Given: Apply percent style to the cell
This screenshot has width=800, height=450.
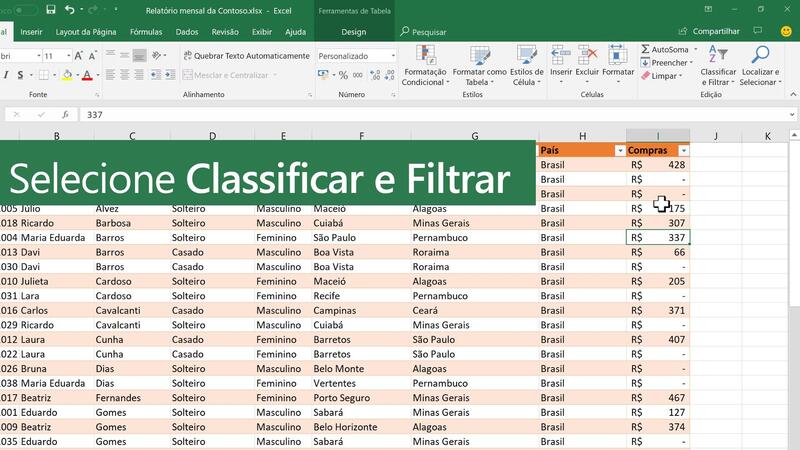Looking at the screenshot, I should pos(343,75).
